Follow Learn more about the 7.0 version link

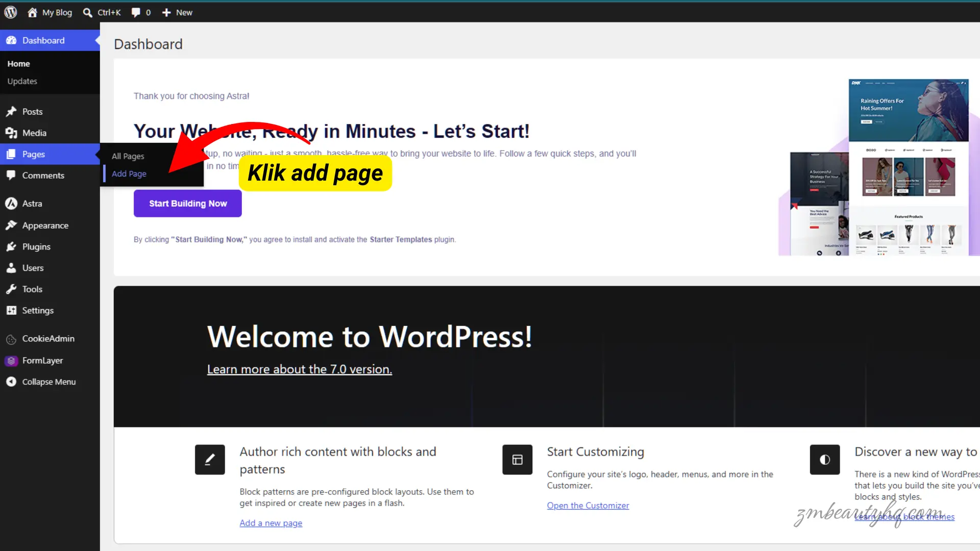300,369
